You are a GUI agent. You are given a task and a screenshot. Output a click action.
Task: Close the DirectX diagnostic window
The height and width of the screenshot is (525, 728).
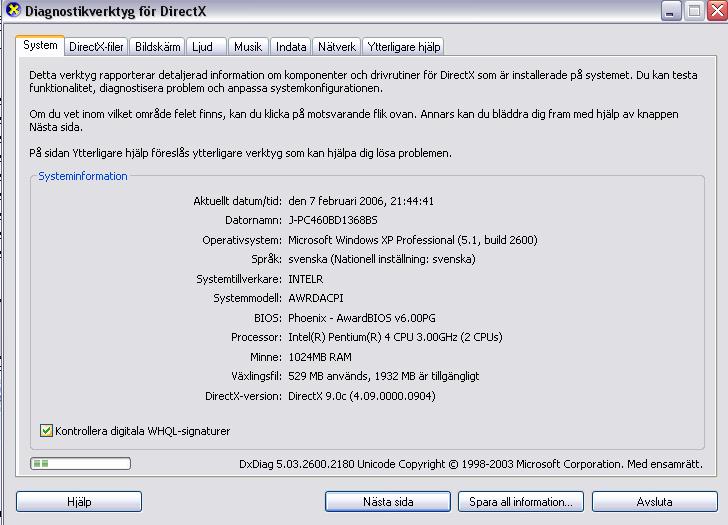pyautogui.click(x=717, y=11)
